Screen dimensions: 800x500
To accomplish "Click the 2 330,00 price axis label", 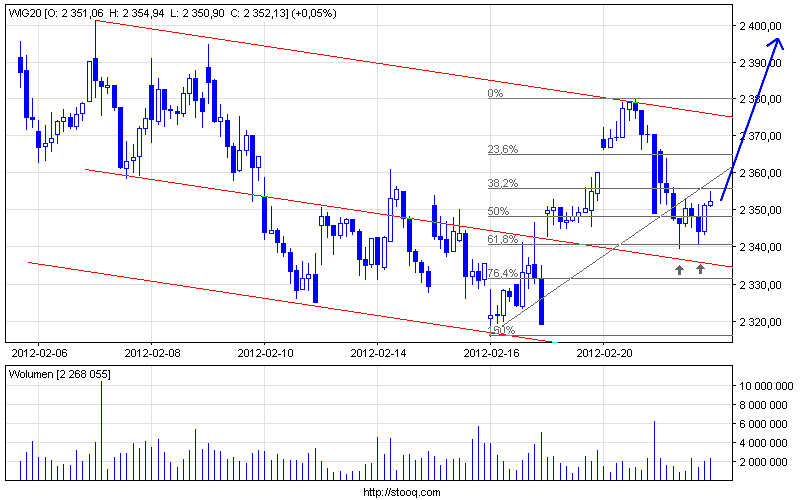I will click(760, 285).
